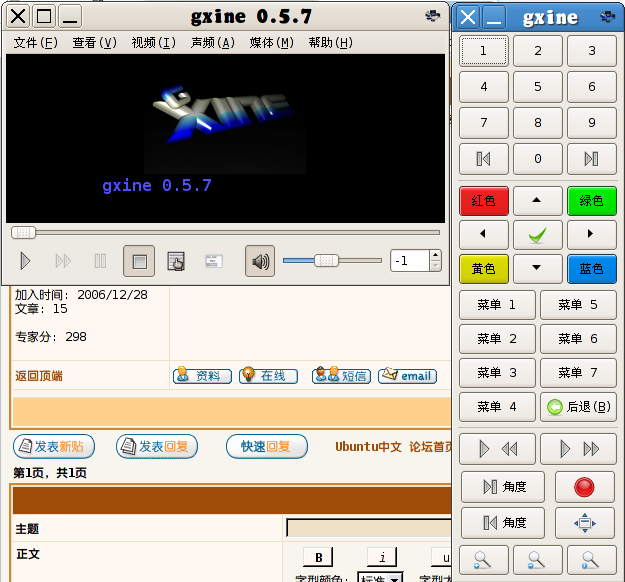
Task: Confirm with the green checkmark button
Action: (538, 234)
